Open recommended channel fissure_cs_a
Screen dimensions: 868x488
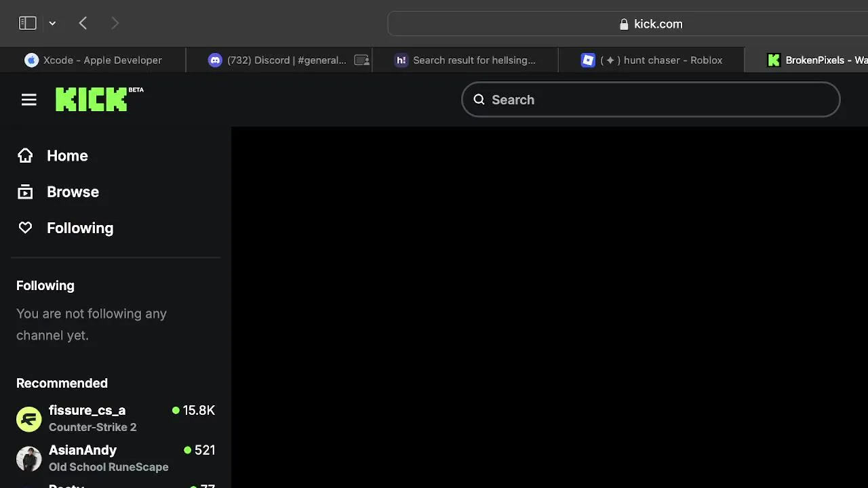click(115, 418)
